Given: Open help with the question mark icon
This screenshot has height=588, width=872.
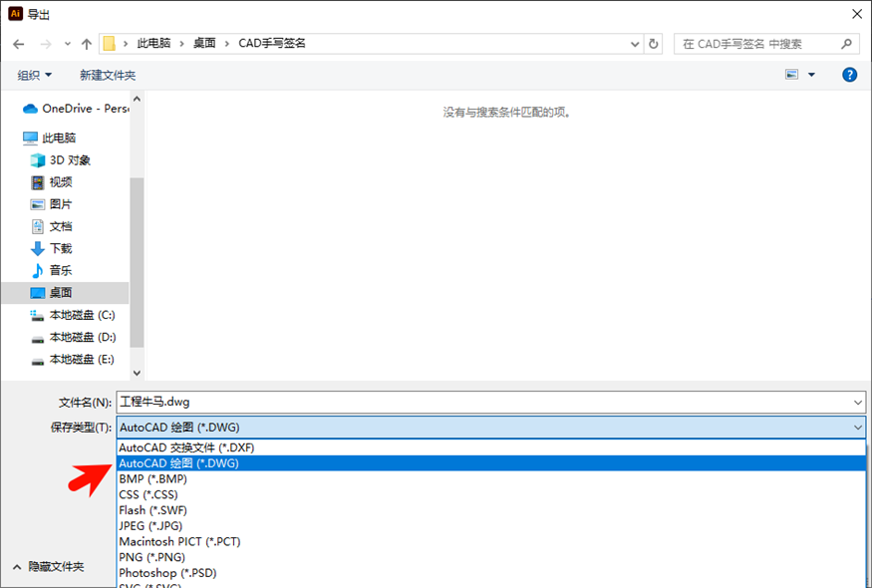Looking at the screenshot, I should pos(849,75).
